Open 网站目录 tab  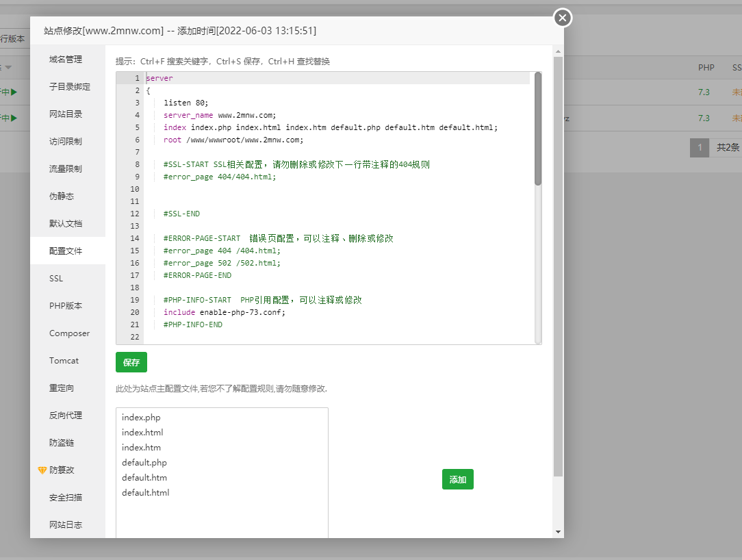point(68,114)
